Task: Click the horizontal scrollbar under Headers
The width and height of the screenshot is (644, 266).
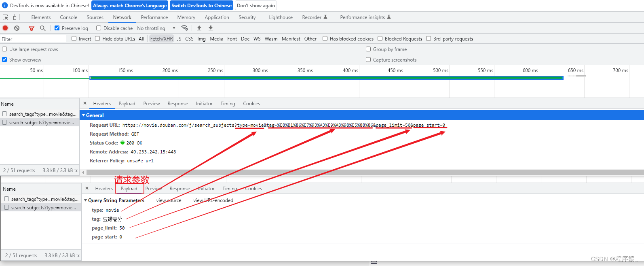Action: pos(365,172)
